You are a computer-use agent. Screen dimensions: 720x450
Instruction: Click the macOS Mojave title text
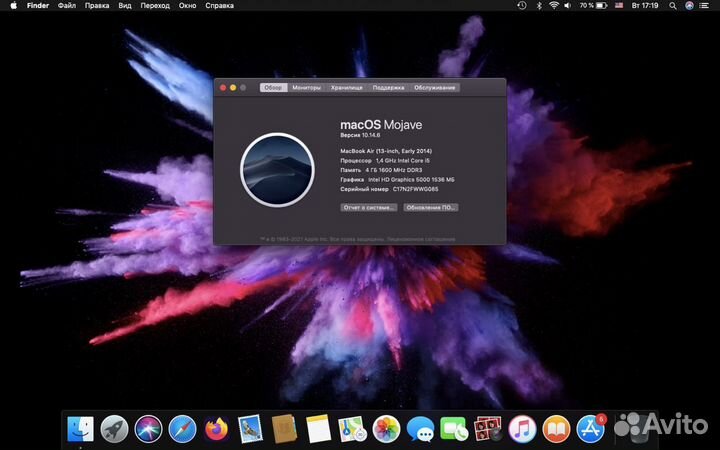click(x=381, y=124)
